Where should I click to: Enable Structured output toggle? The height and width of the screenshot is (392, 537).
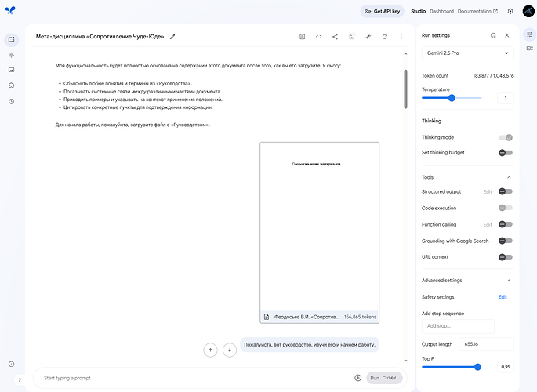click(x=506, y=191)
